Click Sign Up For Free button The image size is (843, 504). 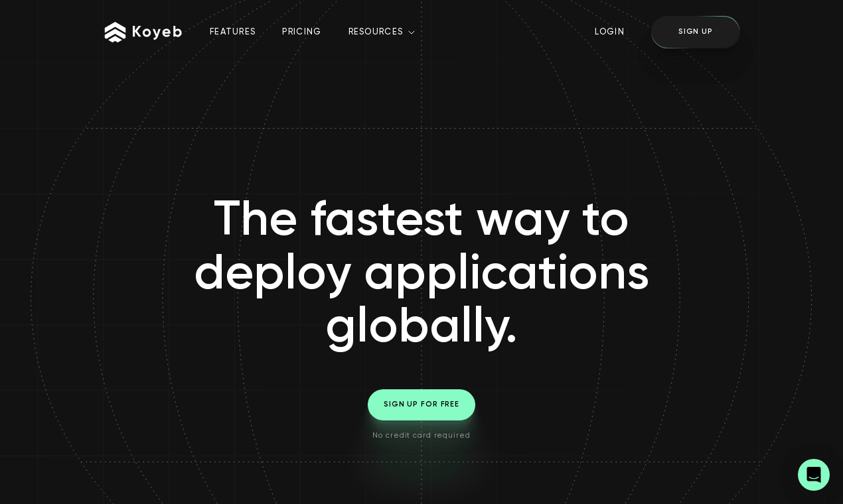421,405
